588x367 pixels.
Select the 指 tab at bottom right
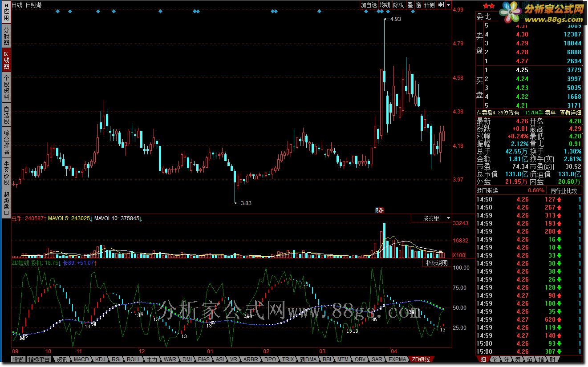pyautogui.click(x=541, y=359)
